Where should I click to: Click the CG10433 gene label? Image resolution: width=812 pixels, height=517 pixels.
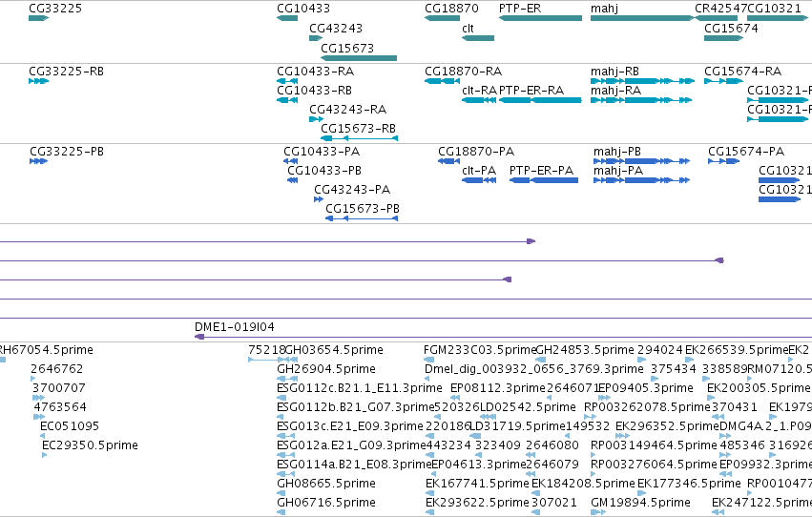click(x=303, y=9)
